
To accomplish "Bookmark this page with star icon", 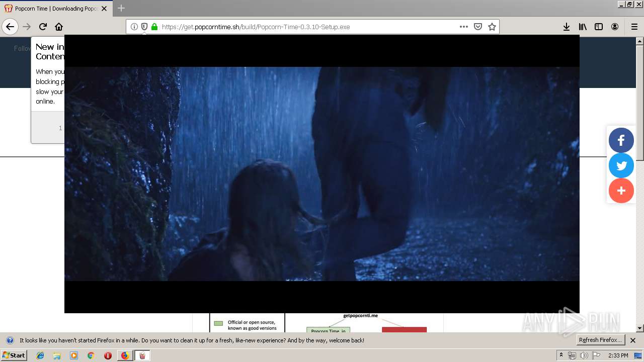I will 492,27.
